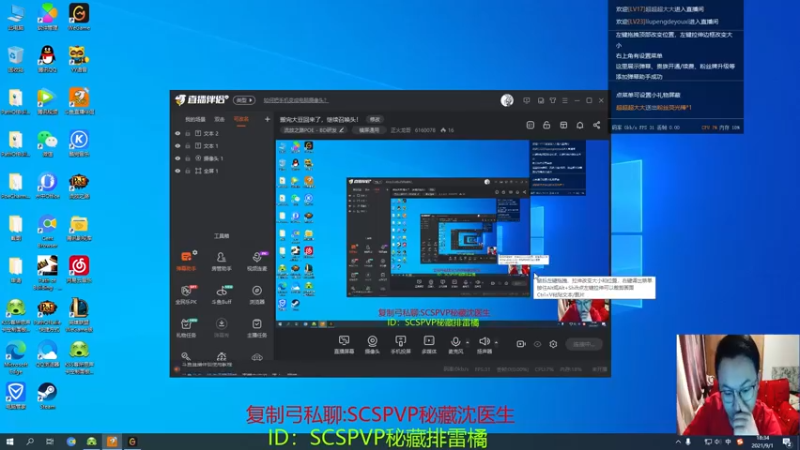Click the lock icon above preview
800x450 pixels.
tap(546, 125)
